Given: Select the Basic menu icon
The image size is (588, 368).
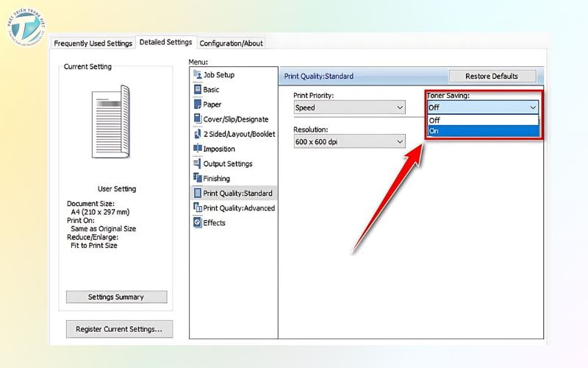Looking at the screenshot, I should click(197, 90).
